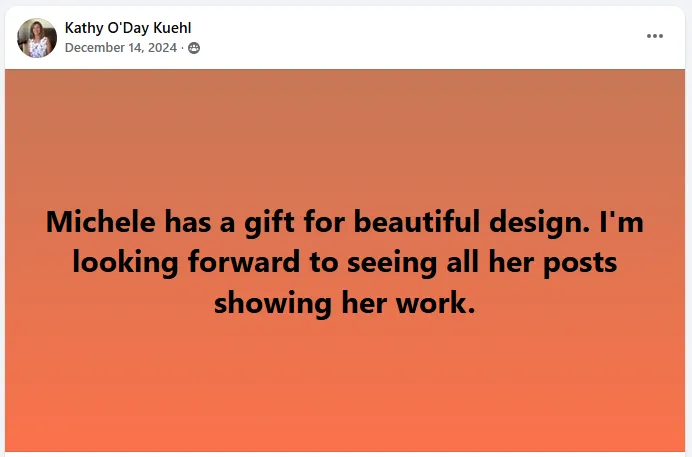Click 'showing her work.' line of text
The height and width of the screenshot is (457, 692).
pos(346,302)
